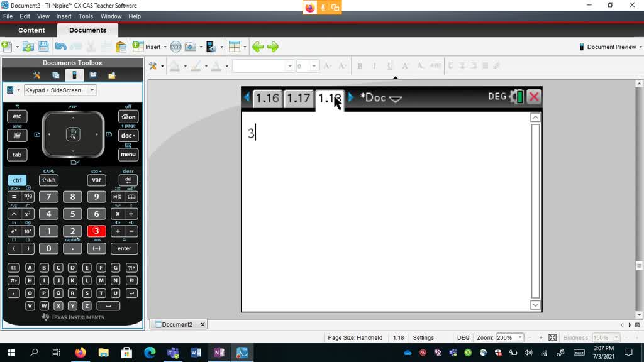Select the TI-SmartView handheld tab in Toolbox

coord(74,75)
